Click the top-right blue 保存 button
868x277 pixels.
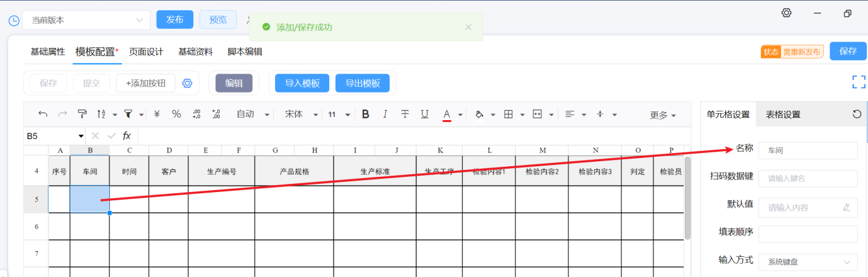click(x=848, y=51)
